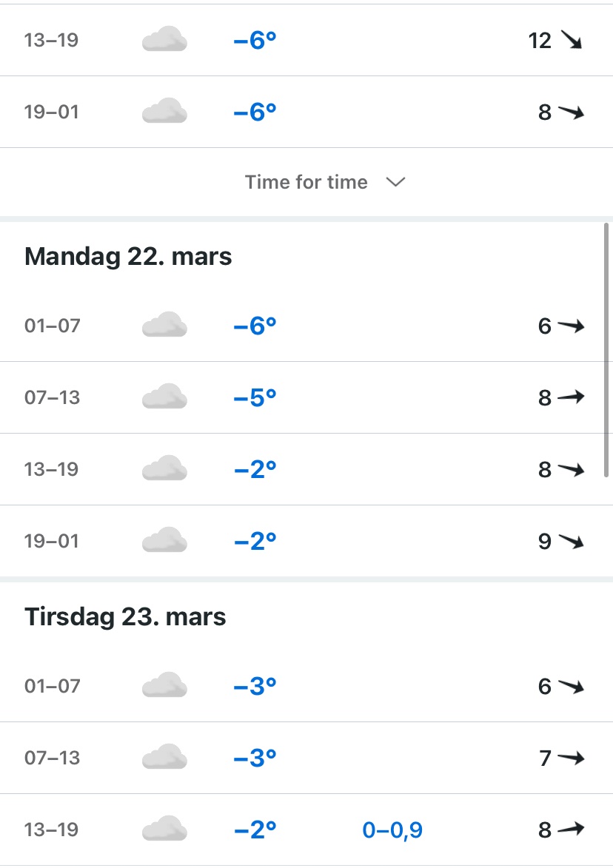Click the −5° temperature on Mandag
This screenshot has width=613, height=868.
(x=255, y=397)
